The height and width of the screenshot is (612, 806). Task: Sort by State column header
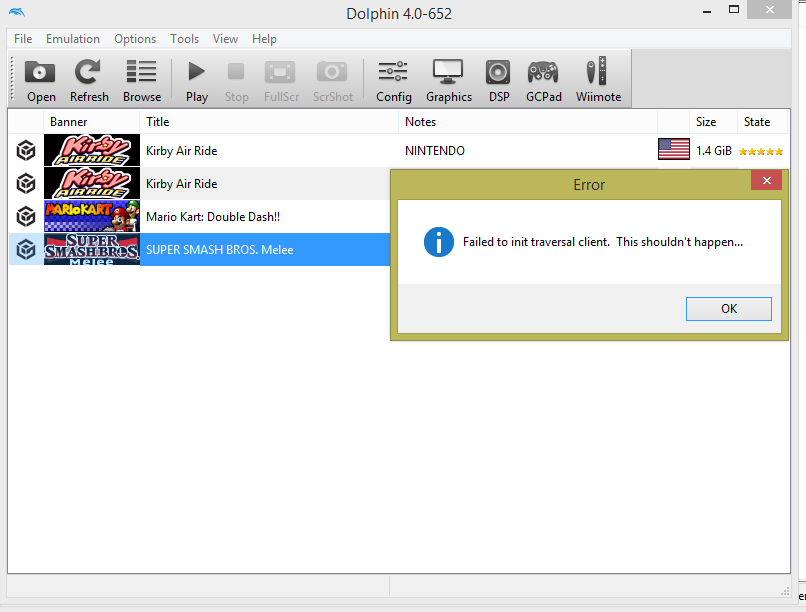tap(762, 122)
